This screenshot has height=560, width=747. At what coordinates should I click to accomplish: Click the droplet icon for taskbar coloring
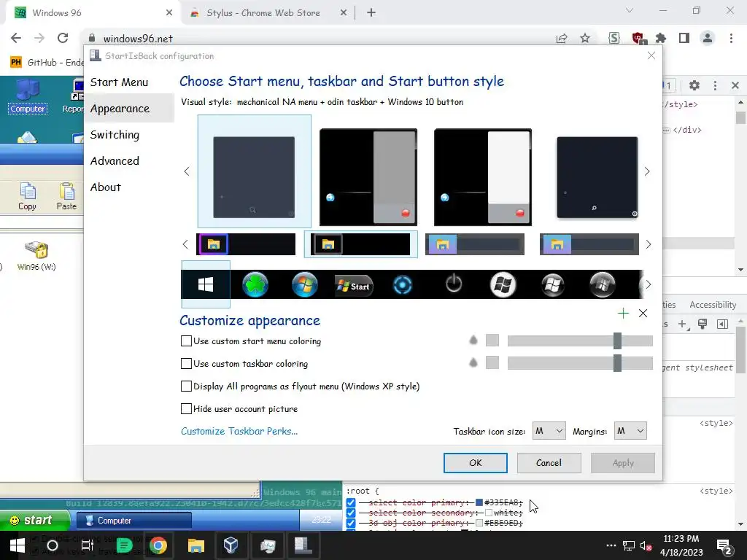click(473, 362)
